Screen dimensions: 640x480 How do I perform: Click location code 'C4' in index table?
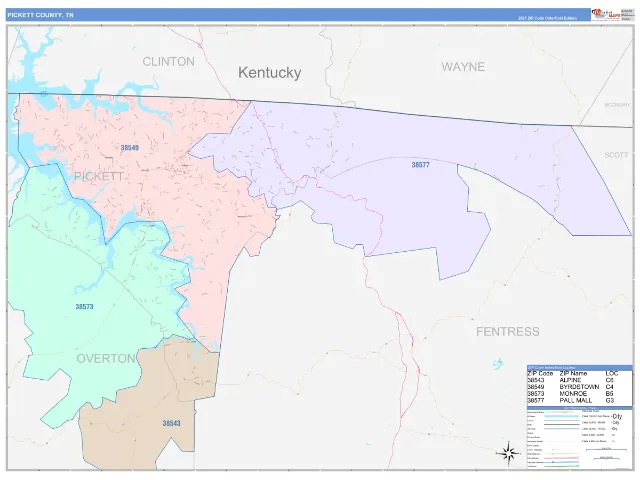click(x=610, y=387)
